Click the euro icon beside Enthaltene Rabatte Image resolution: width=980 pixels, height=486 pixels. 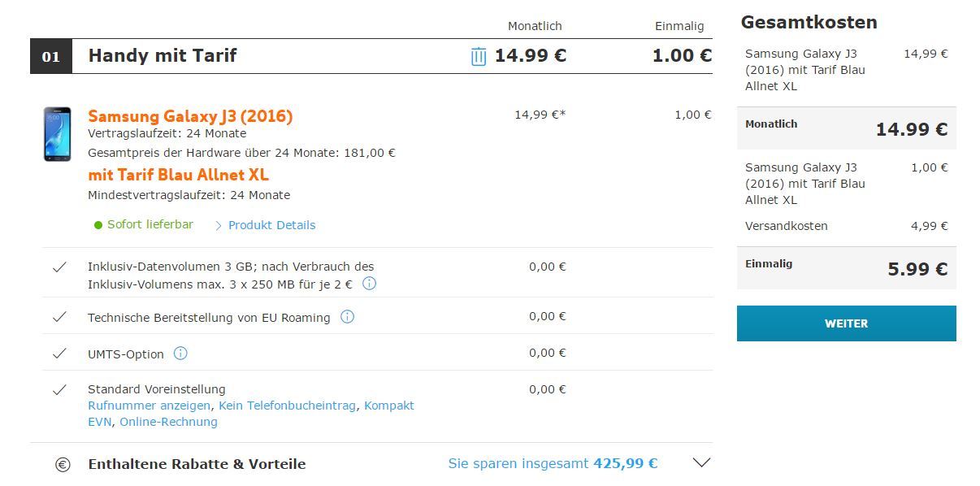[x=63, y=465]
